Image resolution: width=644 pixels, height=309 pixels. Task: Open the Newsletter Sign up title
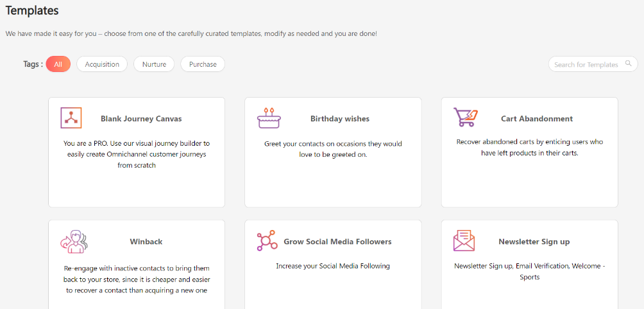[x=534, y=242]
